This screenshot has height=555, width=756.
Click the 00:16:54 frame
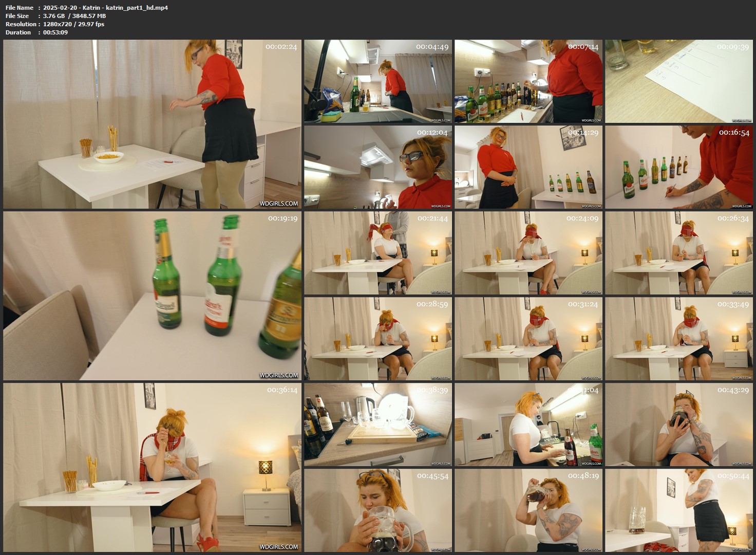point(678,167)
